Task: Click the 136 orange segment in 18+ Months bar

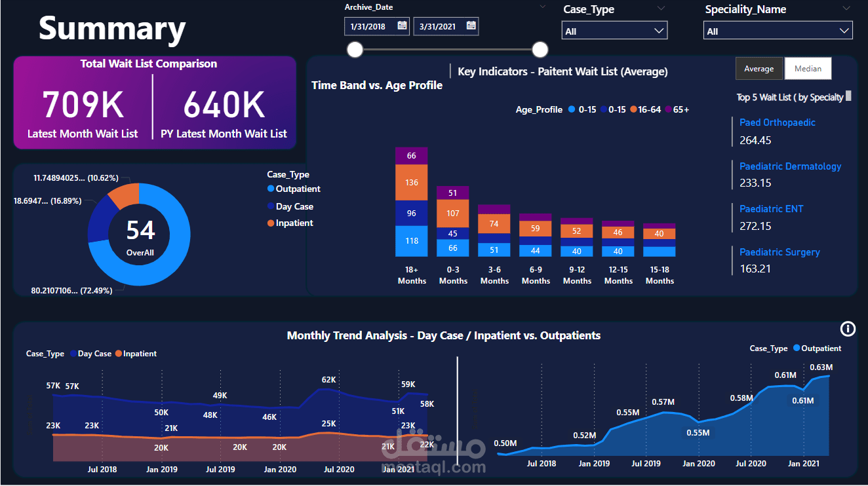Action: pos(412,182)
